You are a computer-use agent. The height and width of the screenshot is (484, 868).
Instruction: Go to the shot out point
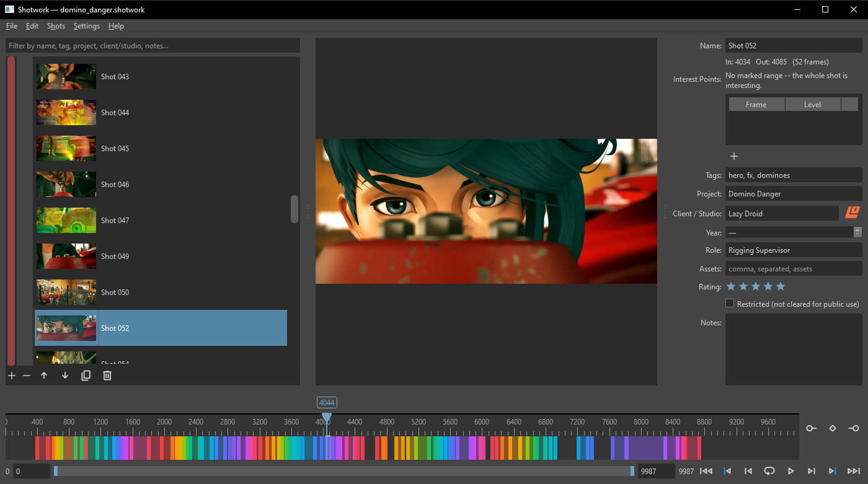833,471
